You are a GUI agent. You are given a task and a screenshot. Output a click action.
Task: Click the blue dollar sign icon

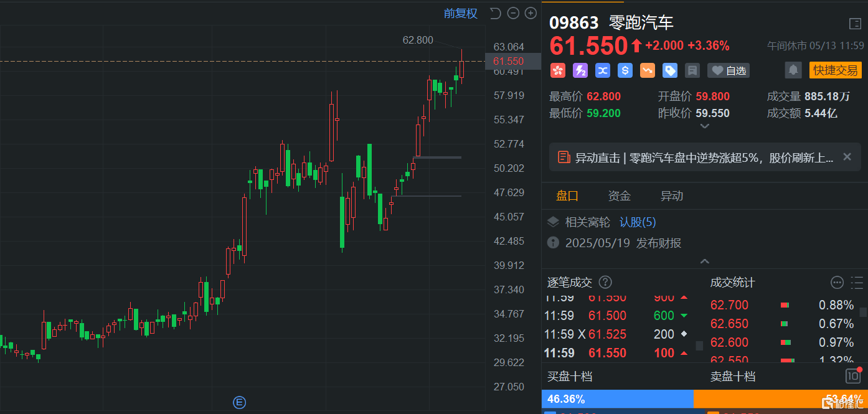tap(625, 70)
